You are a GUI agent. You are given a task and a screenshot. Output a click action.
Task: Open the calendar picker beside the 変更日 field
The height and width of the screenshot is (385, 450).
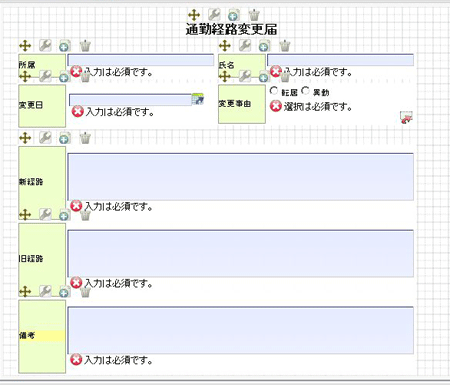pyautogui.click(x=198, y=99)
